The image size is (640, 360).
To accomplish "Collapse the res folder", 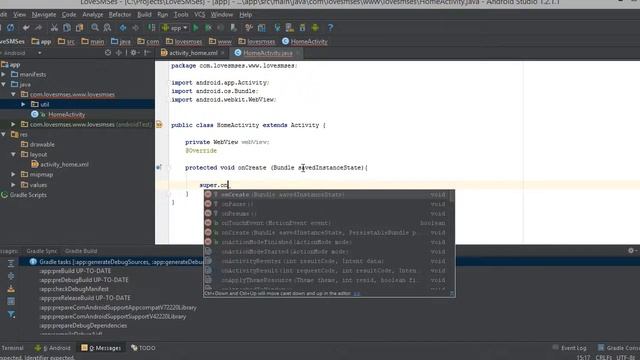I will pyautogui.click(x=4, y=134).
